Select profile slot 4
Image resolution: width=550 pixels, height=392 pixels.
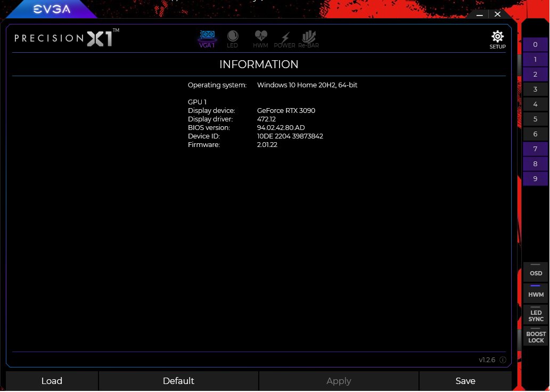(x=535, y=104)
